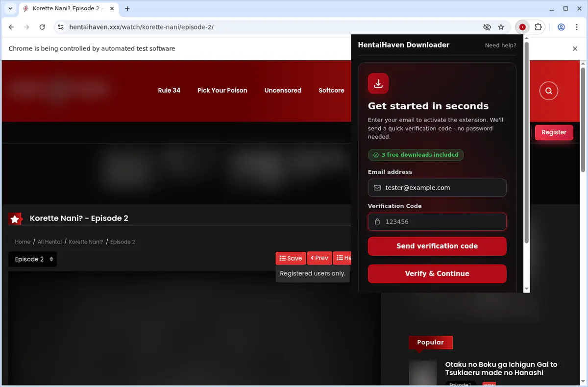This screenshot has height=387, width=588.
Task: Click the partially hidden list button after Prev
Action: click(343, 258)
